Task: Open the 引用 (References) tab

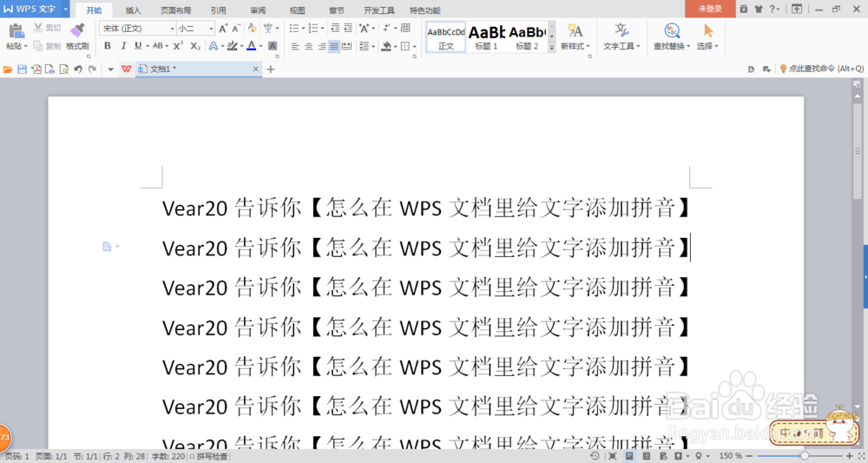Action: 218,10
